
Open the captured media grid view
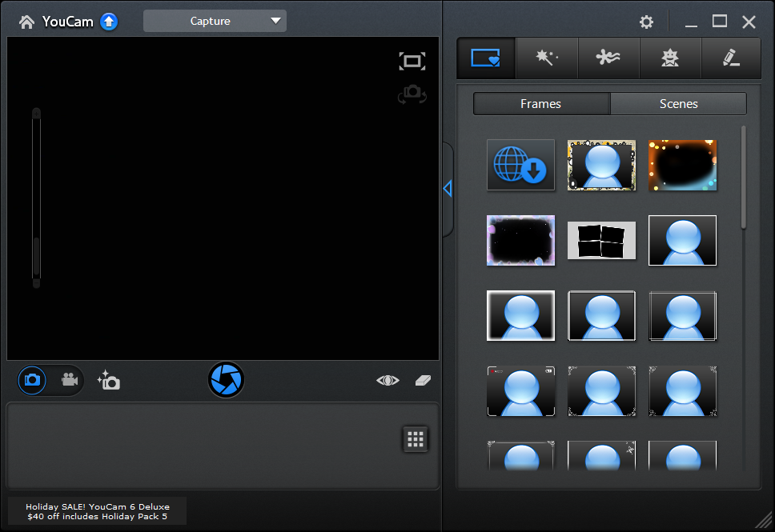point(415,438)
